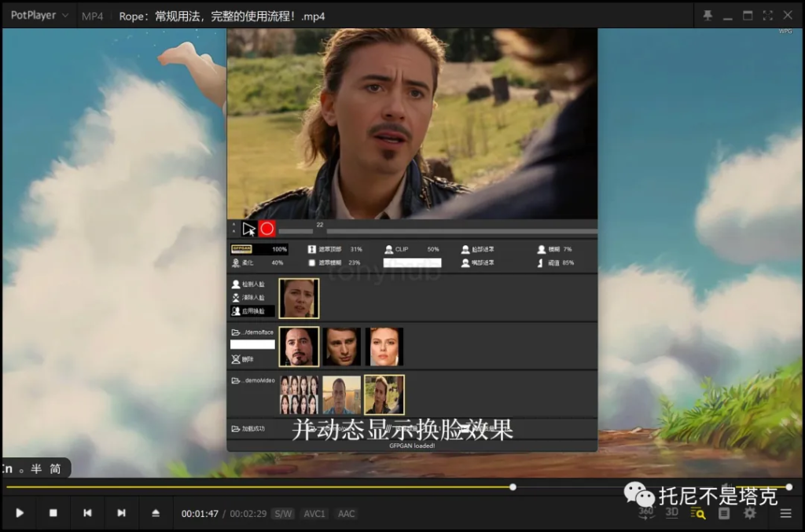Image resolution: width=805 pixels, height=532 pixels.
Task: Click the 100% GFPGAN value
Action: point(279,249)
